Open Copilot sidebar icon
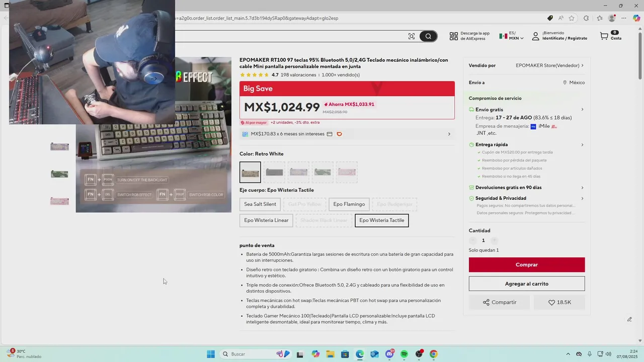644x362 pixels. (x=636, y=18)
